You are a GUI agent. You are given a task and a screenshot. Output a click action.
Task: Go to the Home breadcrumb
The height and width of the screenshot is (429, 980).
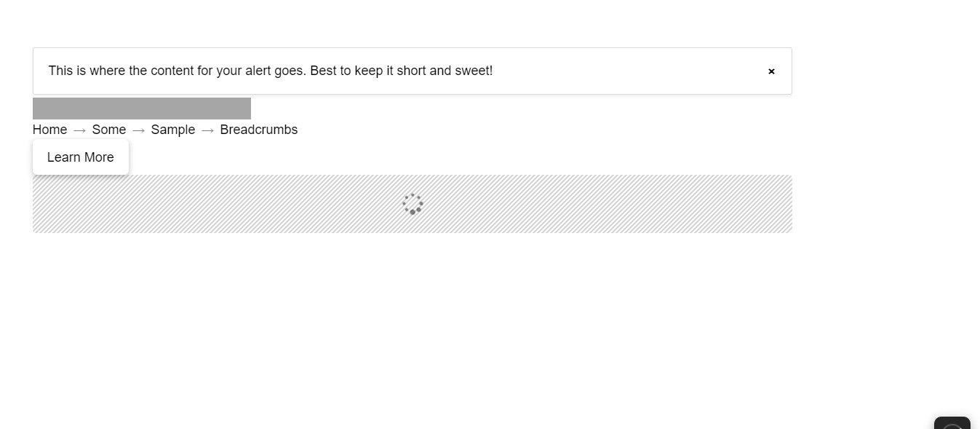(49, 130)
